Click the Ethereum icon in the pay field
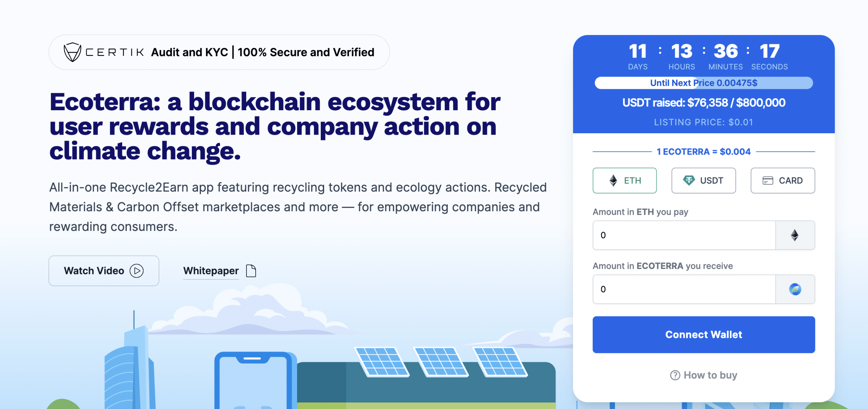This screenshot has width=868, height=409. point(795,235)
